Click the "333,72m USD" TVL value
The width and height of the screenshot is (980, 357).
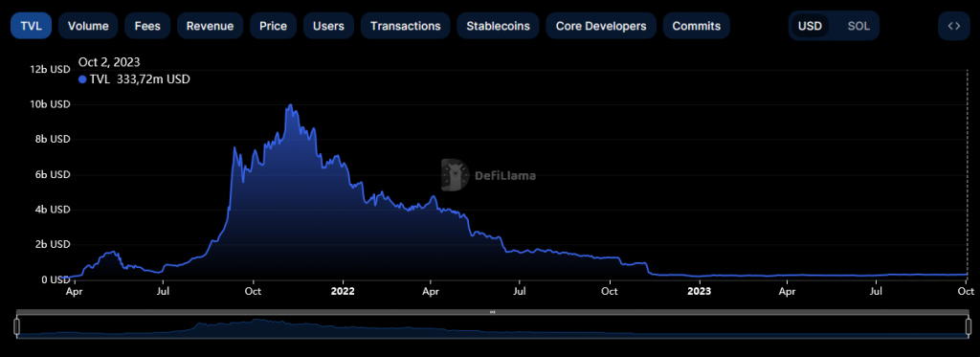[153, 79]
